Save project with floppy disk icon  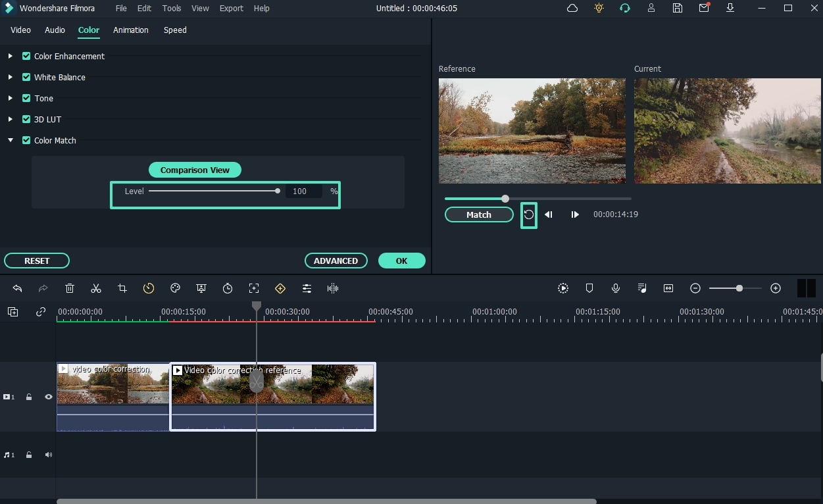tap(678, 9)
